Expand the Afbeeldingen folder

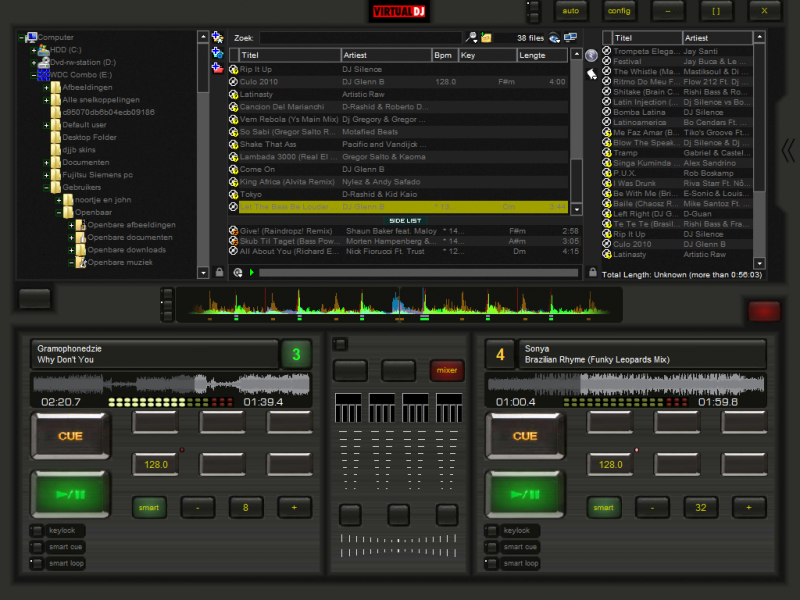pyautogui.click(x=46, y=87)
